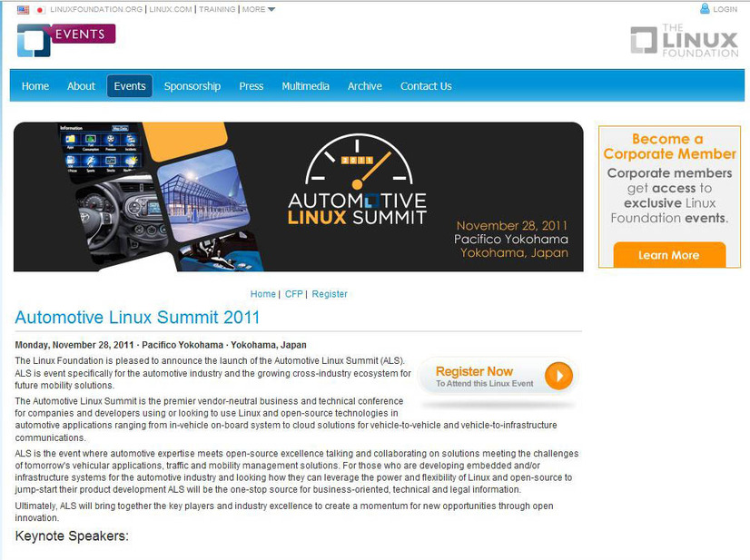Click the Japan flag language icon
The height and width of the screenshot is (560, 750).
[x=40, y=10]
